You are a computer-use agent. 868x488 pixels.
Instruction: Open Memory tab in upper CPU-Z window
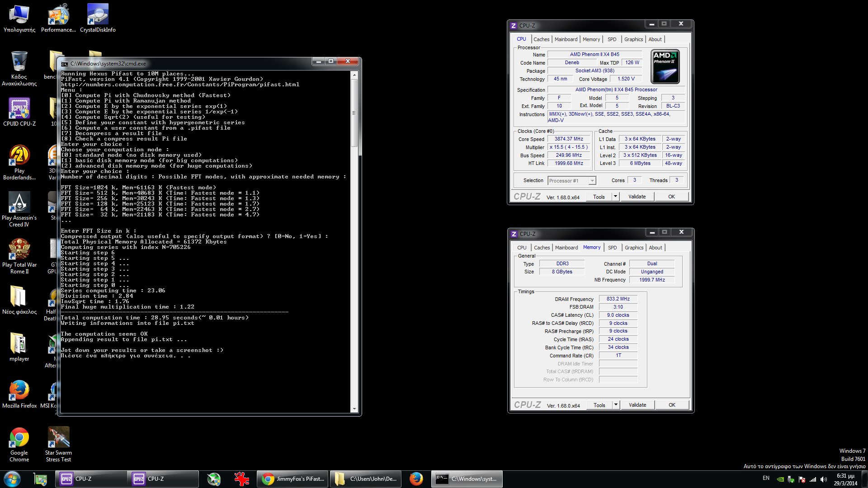click(591, 39)
